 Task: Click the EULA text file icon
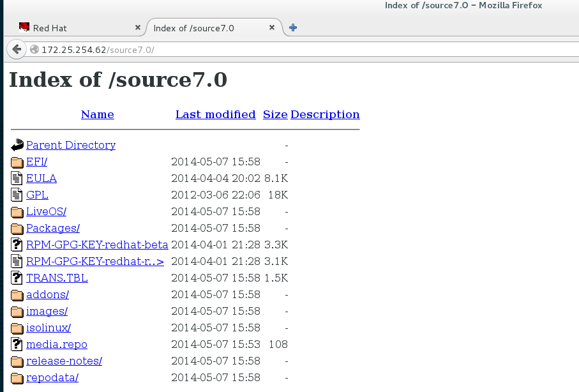[x=16, y=179]
